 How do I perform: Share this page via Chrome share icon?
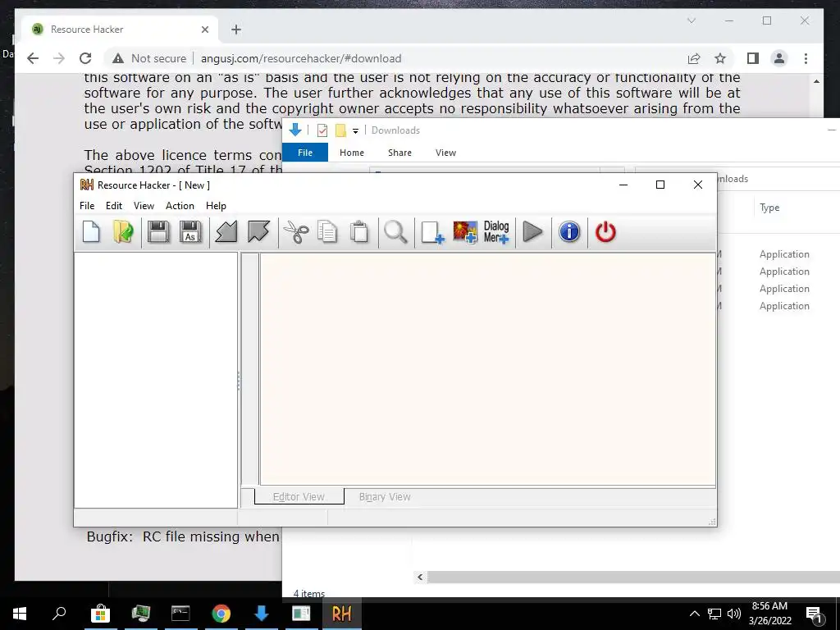point(694,58)
